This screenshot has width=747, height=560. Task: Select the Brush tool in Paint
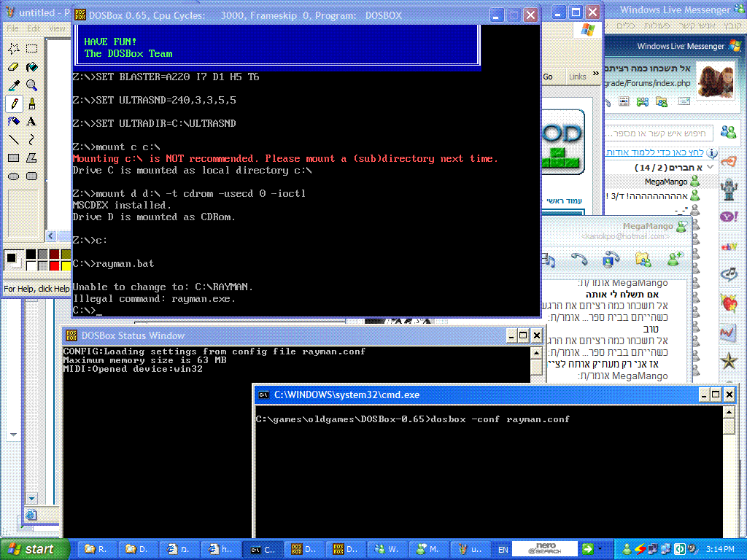pyautogui.click(x=32, y=104)
